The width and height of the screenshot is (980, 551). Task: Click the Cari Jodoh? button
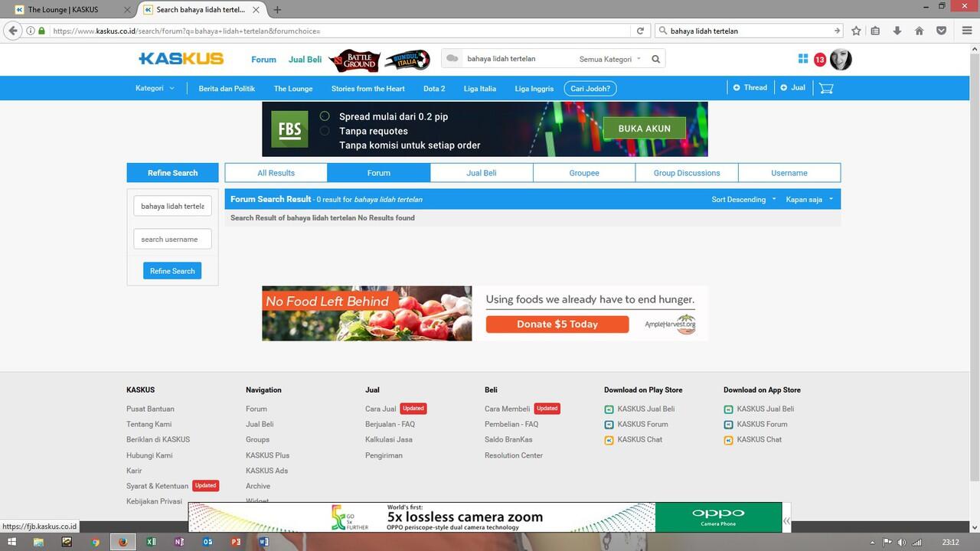click(x=590, y=89)
